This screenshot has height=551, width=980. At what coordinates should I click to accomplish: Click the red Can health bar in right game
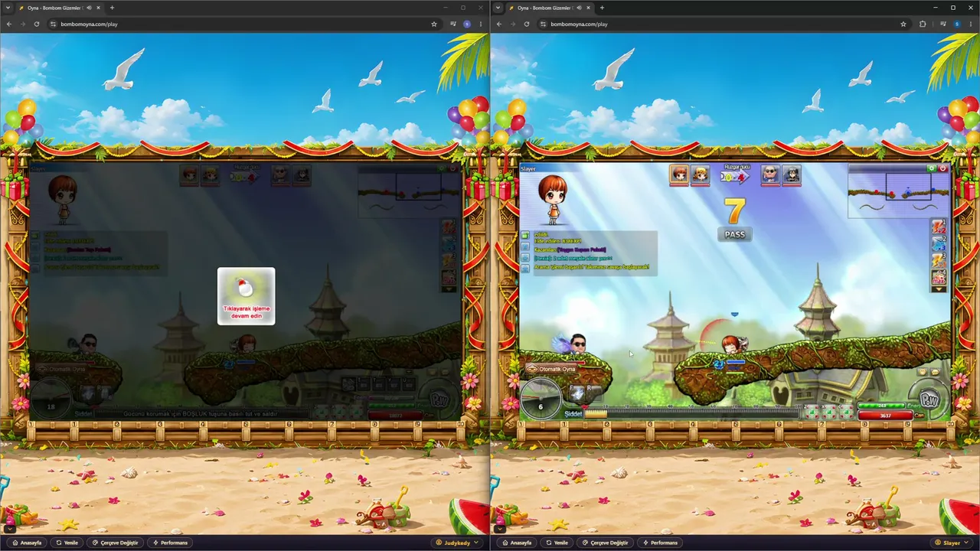885,416
